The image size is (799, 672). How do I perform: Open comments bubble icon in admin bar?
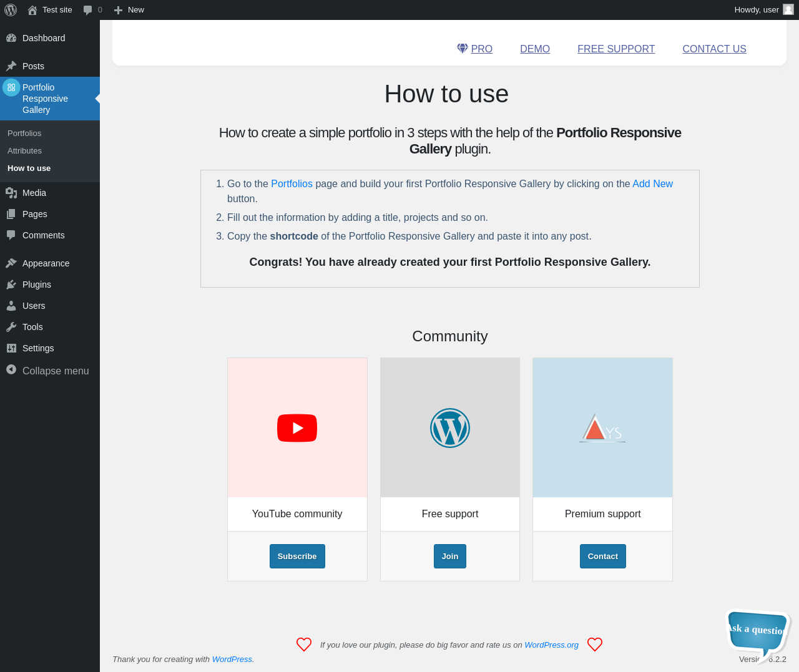88,10
